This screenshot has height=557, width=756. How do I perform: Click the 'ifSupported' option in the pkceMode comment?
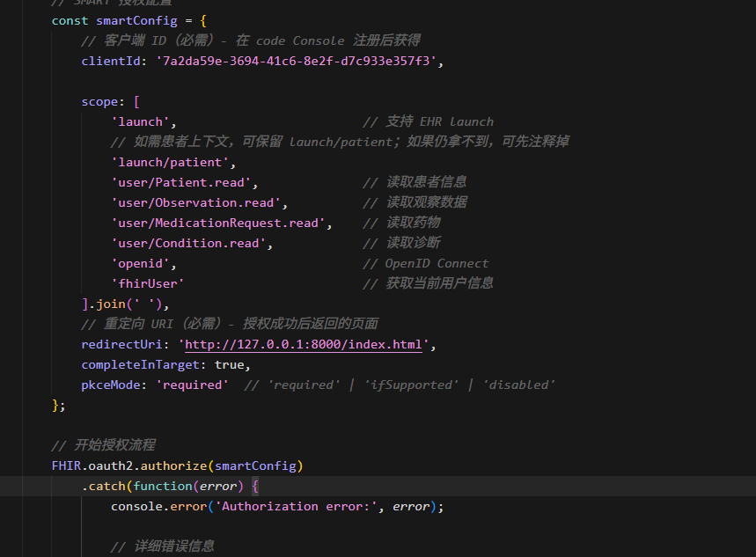[412, 385]
